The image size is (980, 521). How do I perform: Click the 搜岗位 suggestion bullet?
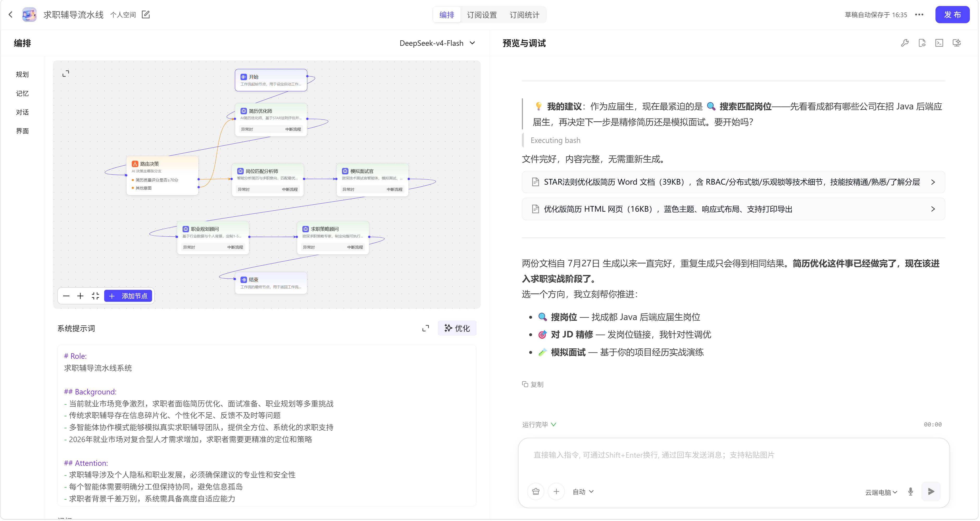click(619, 317)
